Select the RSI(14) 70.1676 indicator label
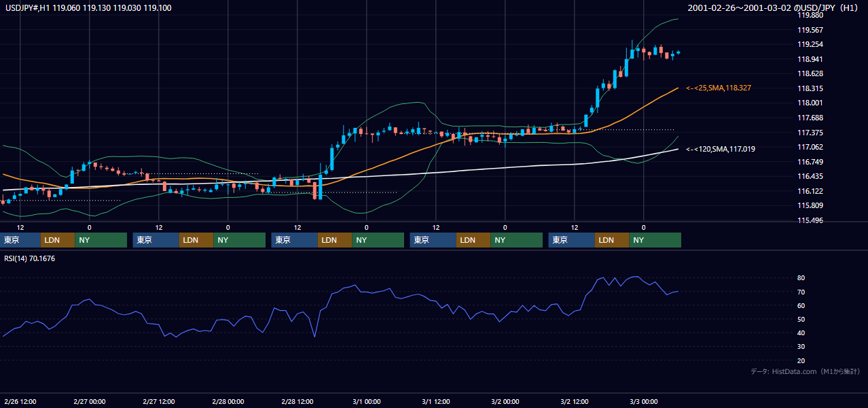Image resolution: width=868 pixels, height=408 pixels. (x=29, y=258)
